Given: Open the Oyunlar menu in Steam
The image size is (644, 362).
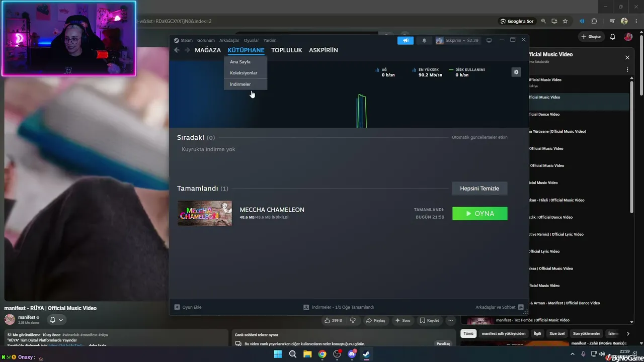Looking at the screenshot, I should click(x=251, y=40).
